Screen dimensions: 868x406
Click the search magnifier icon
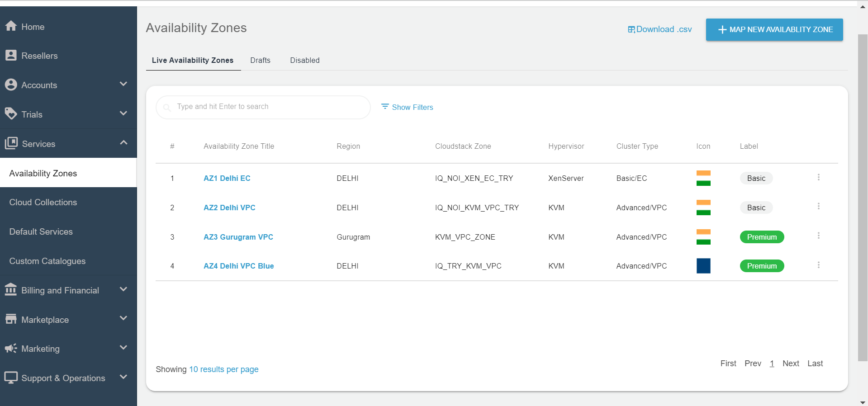[167, 107]
